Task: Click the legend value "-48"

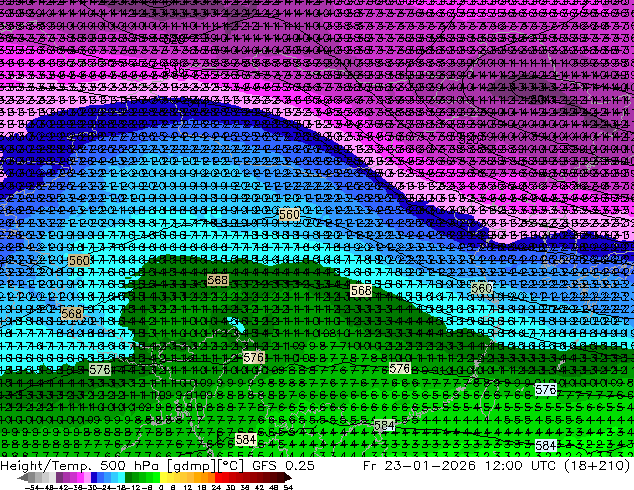Action: coord(47,488)
